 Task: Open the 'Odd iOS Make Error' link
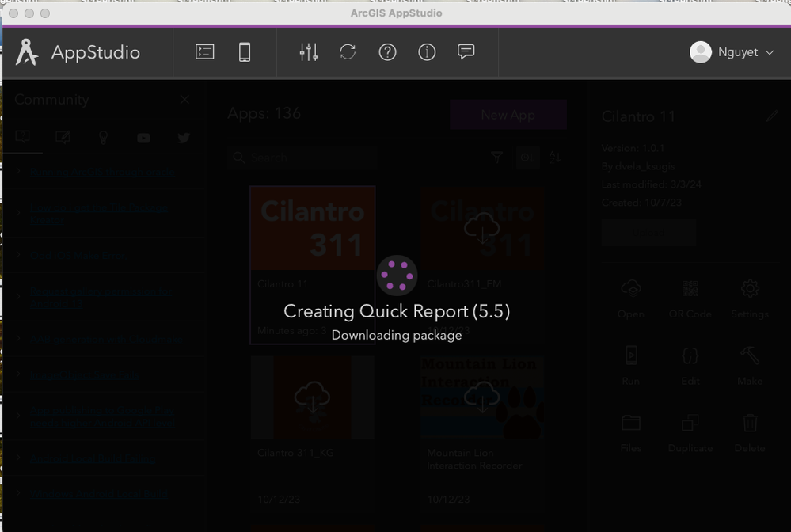(x=78, y=256)
